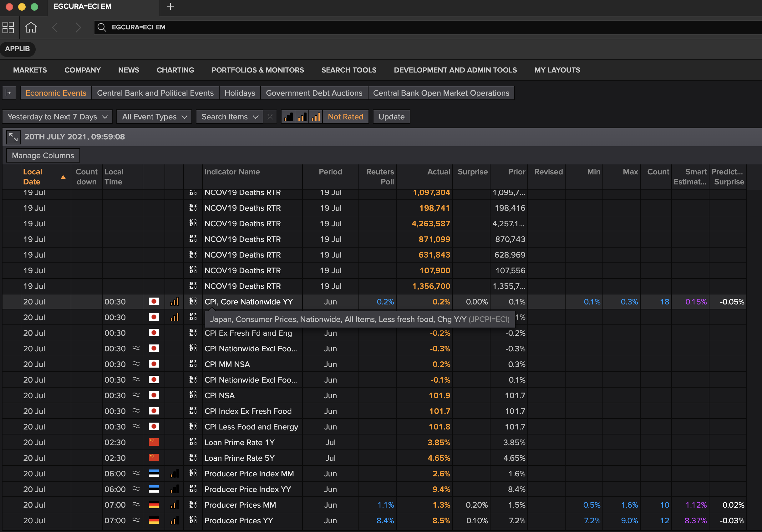Open the All Event Types dropdown
762x532 pixels.
pos(154,117)
